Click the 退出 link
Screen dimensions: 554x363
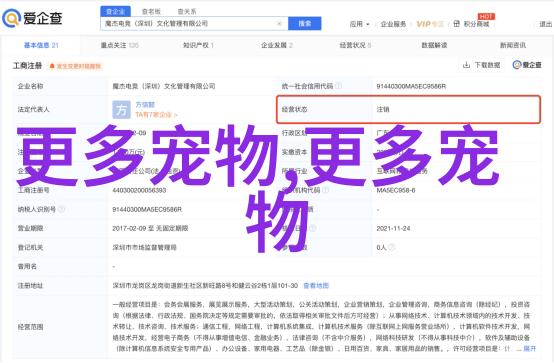pyautogui.click(x=546, y=24)
